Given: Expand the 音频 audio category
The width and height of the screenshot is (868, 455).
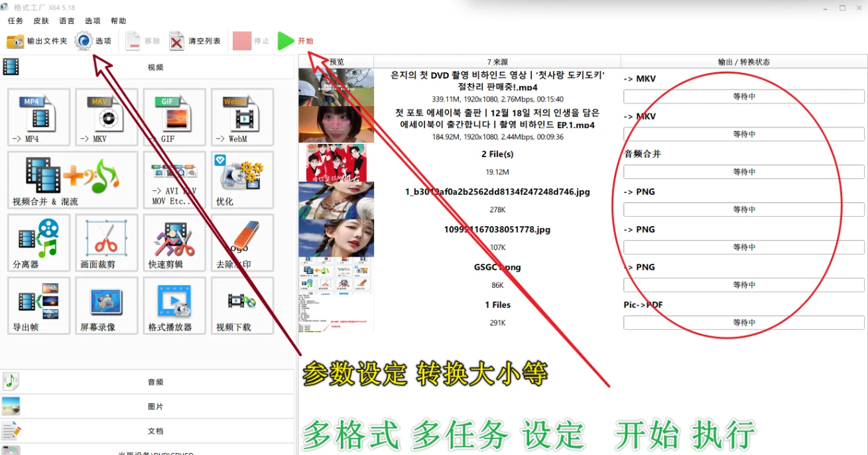Looking at the screenshot, I should pos(147,382).
